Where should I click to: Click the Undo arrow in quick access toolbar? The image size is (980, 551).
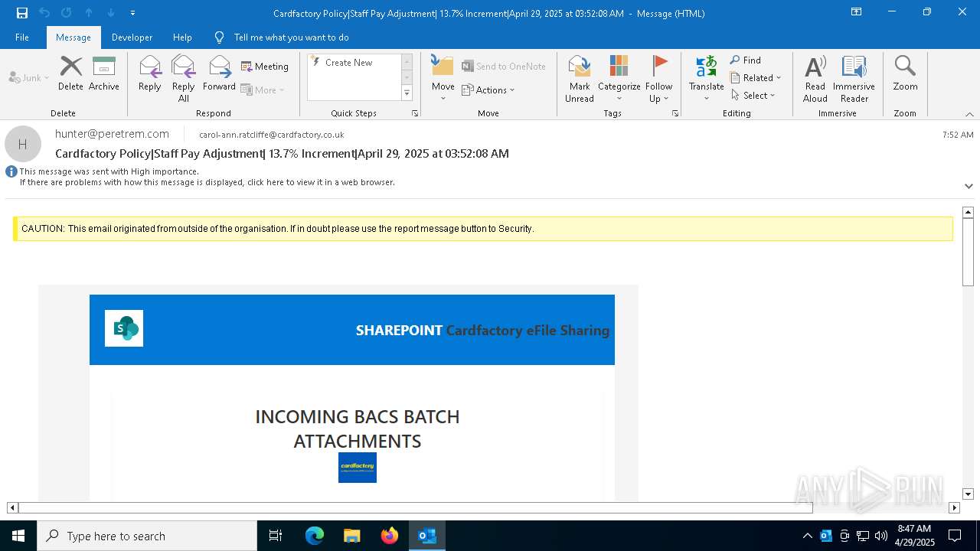44,13
